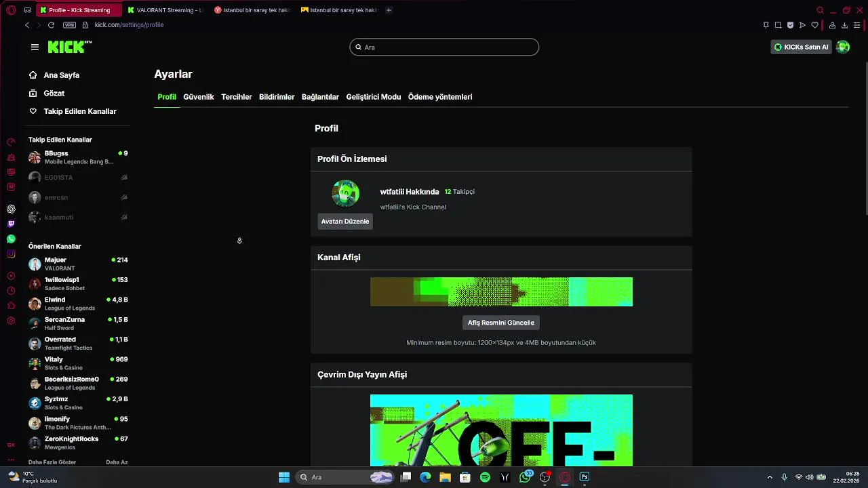The height and width of the screenshot is (488, 868).
Task: Reload the page with the refresh icon
Action: (x=51, y=25)
